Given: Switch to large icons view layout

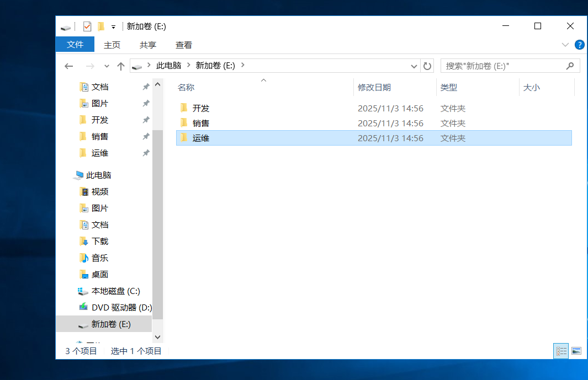Looking at the screenshot, I should (x=576, y=351).
